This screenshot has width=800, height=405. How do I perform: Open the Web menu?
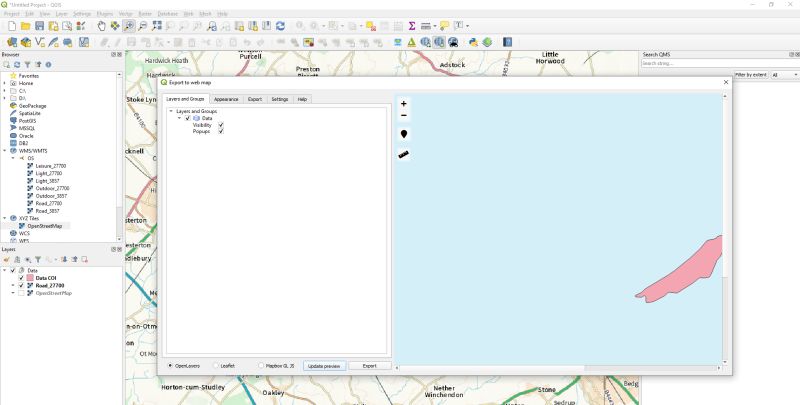pyautogui.click(x=188, y=14)
